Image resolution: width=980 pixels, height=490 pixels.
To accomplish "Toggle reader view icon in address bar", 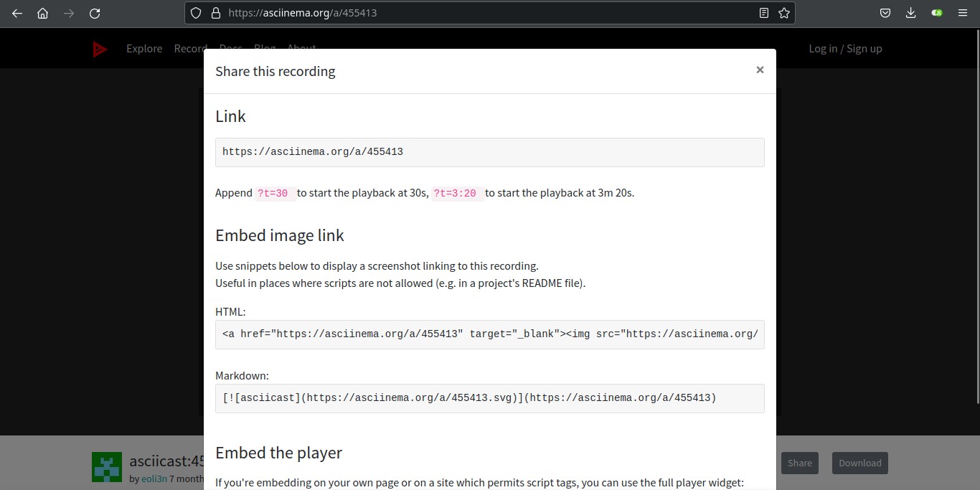I will 764,13.
